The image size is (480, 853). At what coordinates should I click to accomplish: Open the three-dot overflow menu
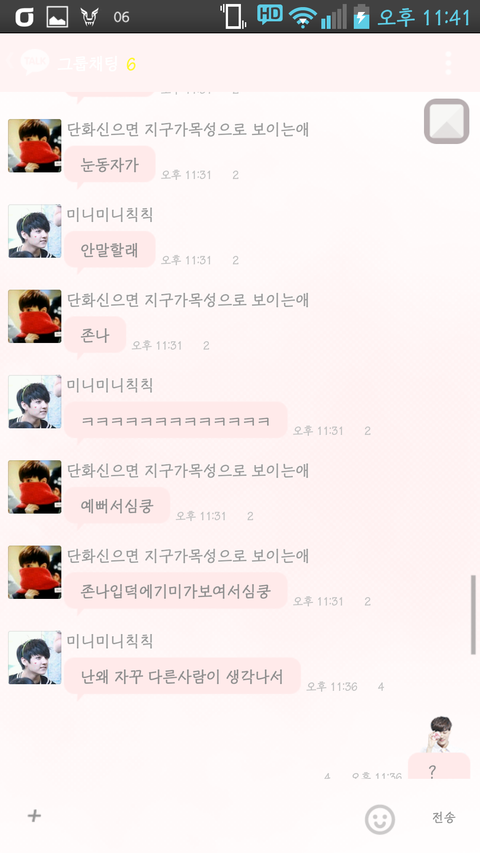point(448,64)
